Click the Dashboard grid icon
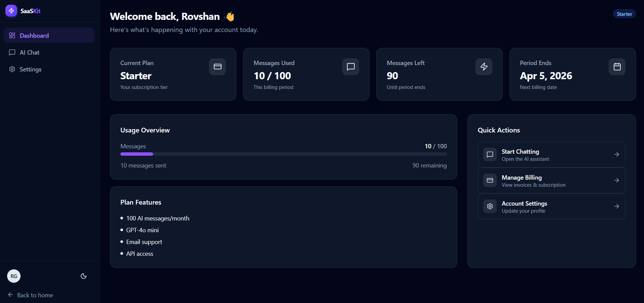644x303 pixels. (12, 35)
